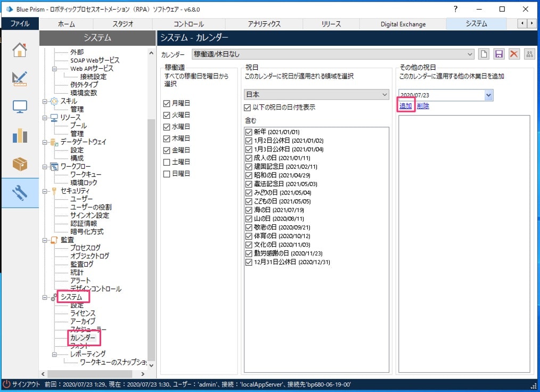Collapse the スキル tree node
540x392 pixels.
[x=44, y=101]
